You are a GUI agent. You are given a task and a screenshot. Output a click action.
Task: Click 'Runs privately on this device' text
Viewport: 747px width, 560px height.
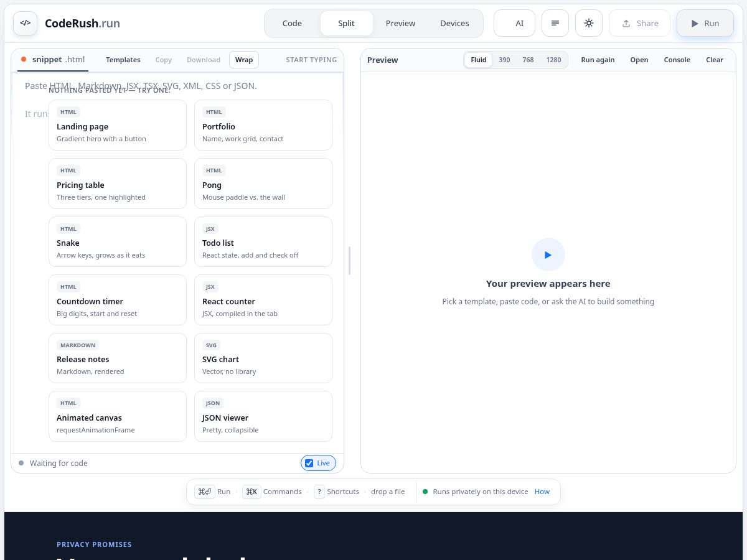481,492
